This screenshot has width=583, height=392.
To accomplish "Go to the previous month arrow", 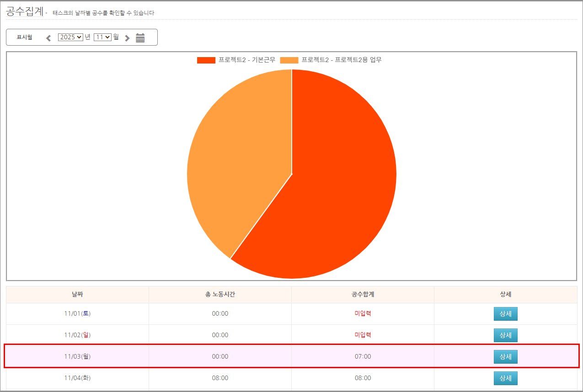I will 48,38.
